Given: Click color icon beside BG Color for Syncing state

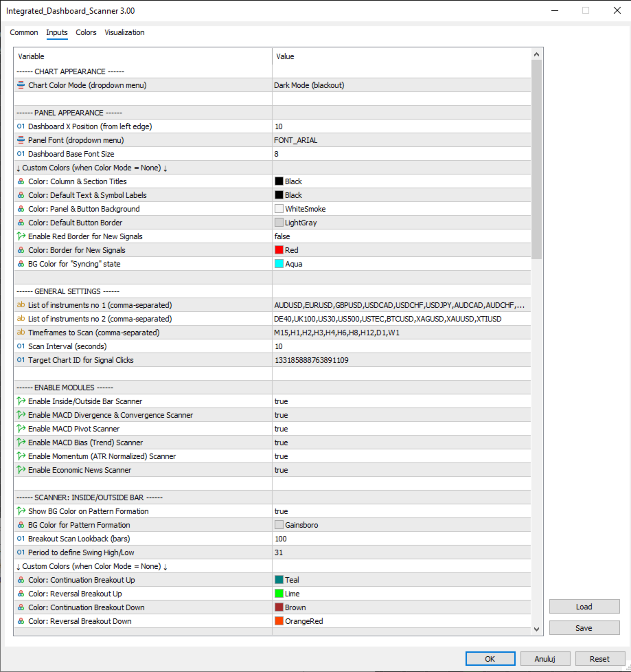Looking at the screenshot, I should click(21, 264).
